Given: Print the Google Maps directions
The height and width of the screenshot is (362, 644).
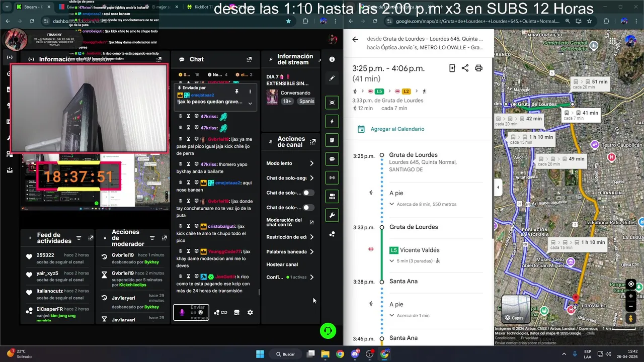Looking at the screenshot, I should pos(478,68).
